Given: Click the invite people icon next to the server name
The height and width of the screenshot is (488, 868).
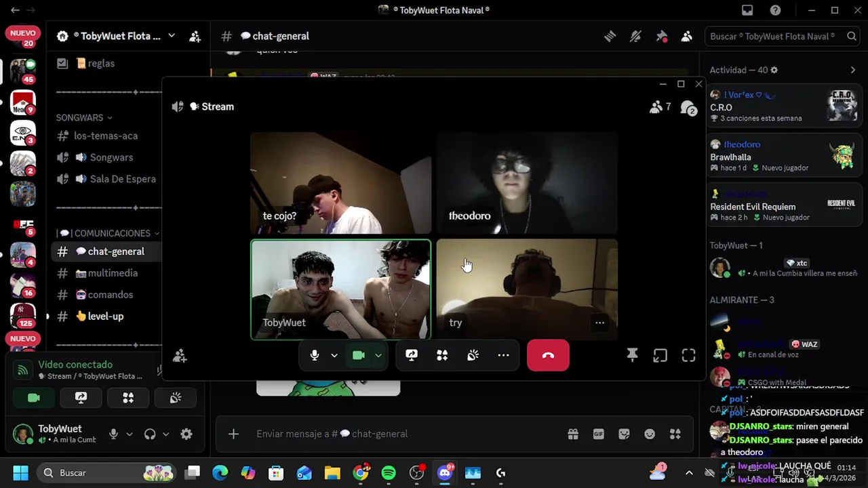Looking at the screenshot, I should click(195, 37).
